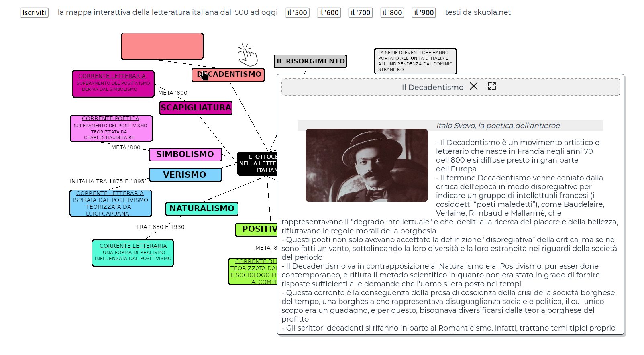Click the Italo Svevo portrait photo
The image size is (644, 355).
click(x=367, y=165)
